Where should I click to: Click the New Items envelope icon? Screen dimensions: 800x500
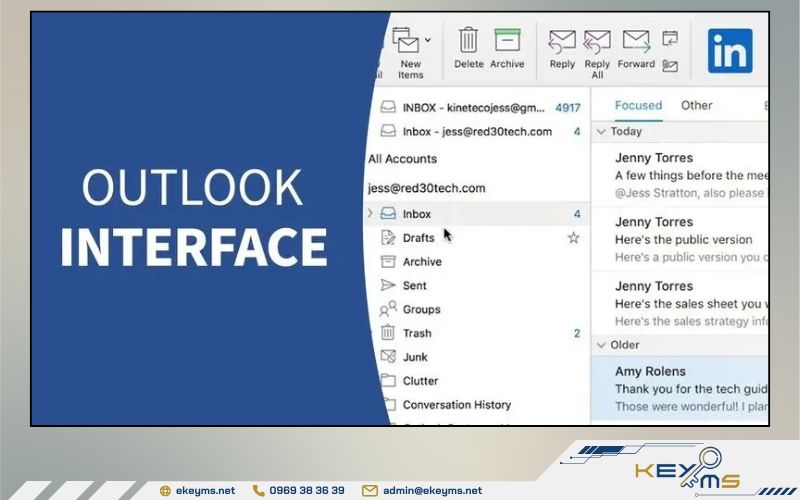tap(406, 40)
